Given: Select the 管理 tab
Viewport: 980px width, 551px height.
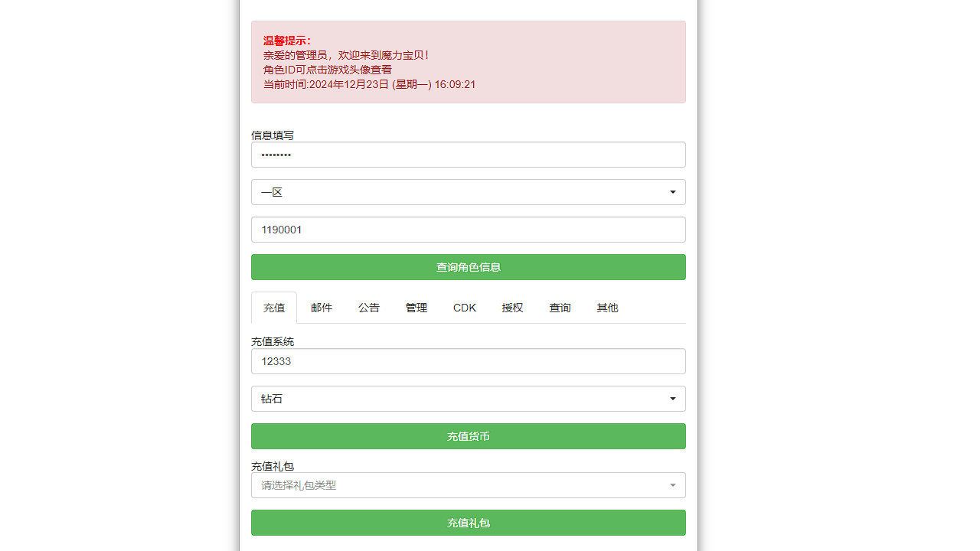Looking at the screenshot, I should tap(416, 308).
